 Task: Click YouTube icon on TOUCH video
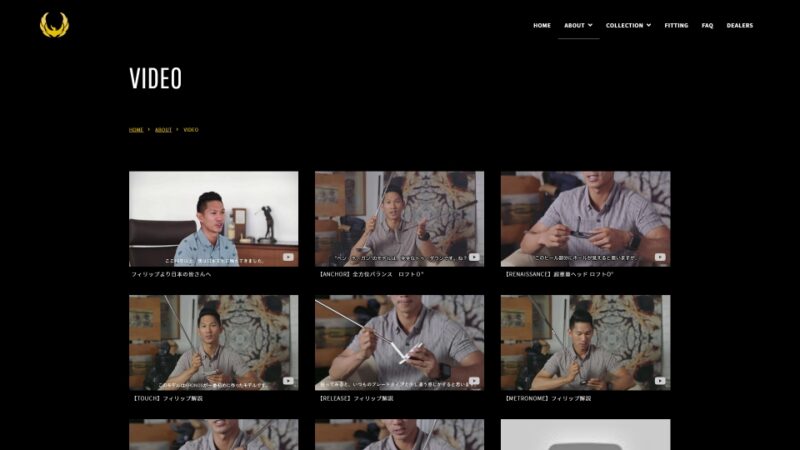(x=288, y=381)
